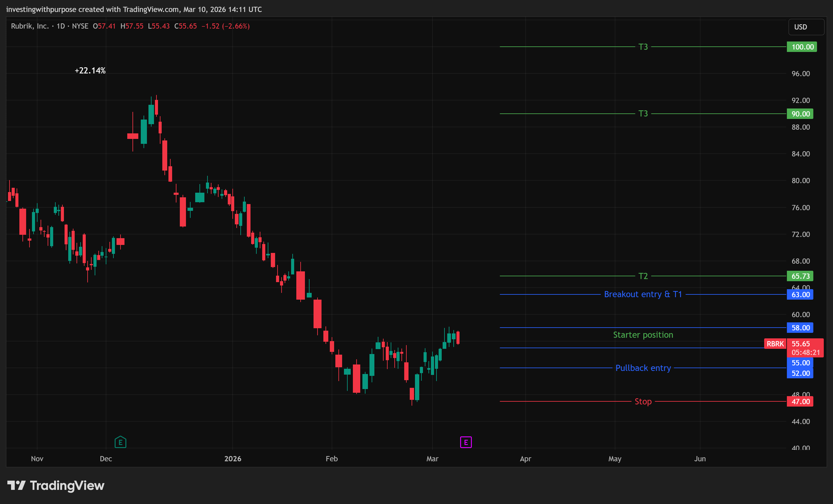The height and width of the screenshot is (504, 833).
Task: Select the Breakout entry & T1 label
Action: click(x=643, y=294)
